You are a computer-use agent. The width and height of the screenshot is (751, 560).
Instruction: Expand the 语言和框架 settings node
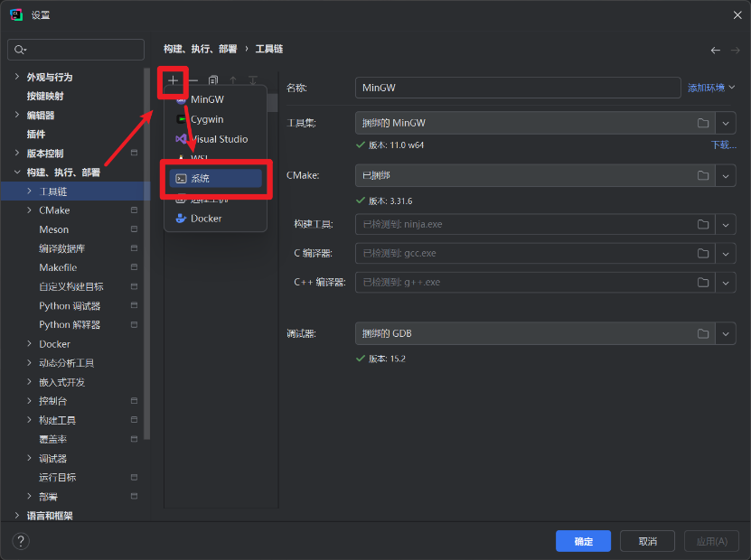pyautogui.click(x=17, y=516)
